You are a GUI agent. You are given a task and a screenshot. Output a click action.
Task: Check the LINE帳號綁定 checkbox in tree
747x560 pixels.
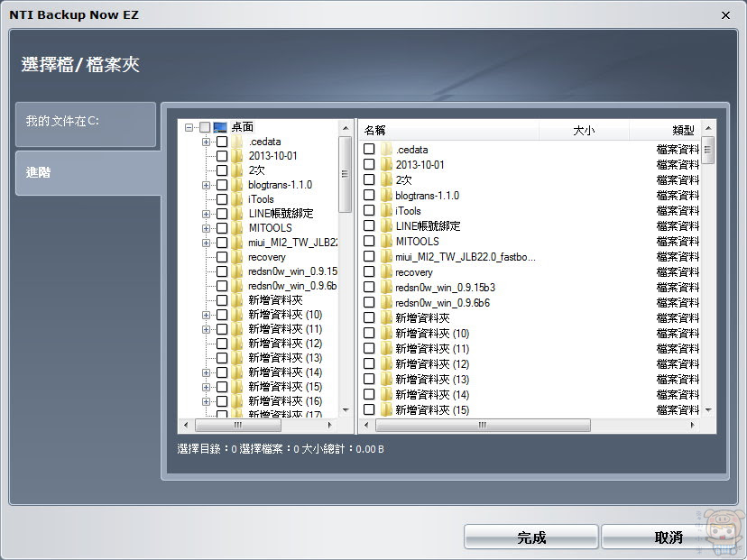(x=222, y=214)
